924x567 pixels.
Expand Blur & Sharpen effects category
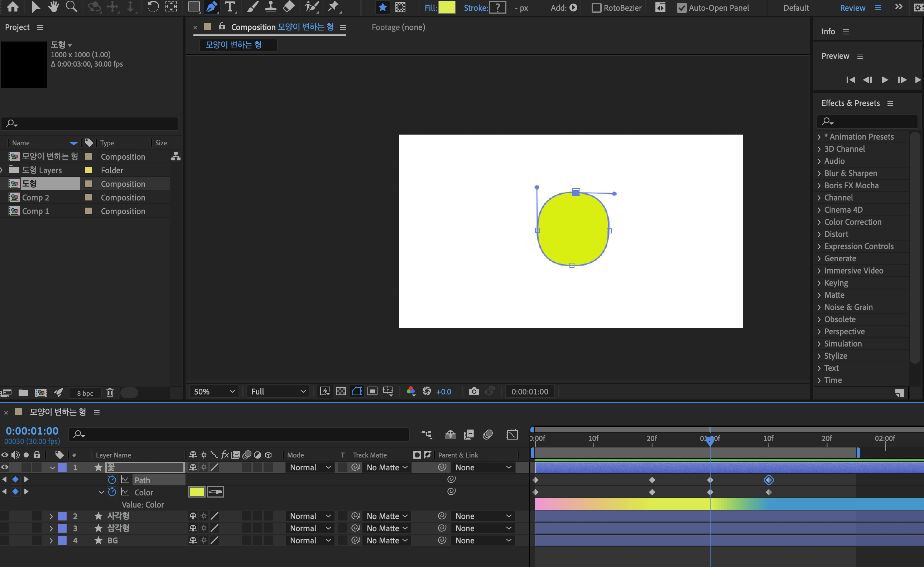tap(819, 173)
